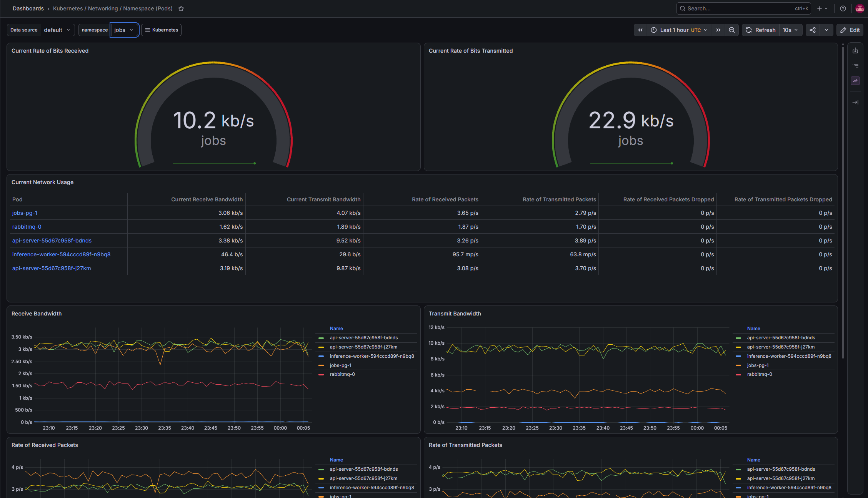
Task: Open the namespace jobs dropdown
Action: [x=124, y=30]
